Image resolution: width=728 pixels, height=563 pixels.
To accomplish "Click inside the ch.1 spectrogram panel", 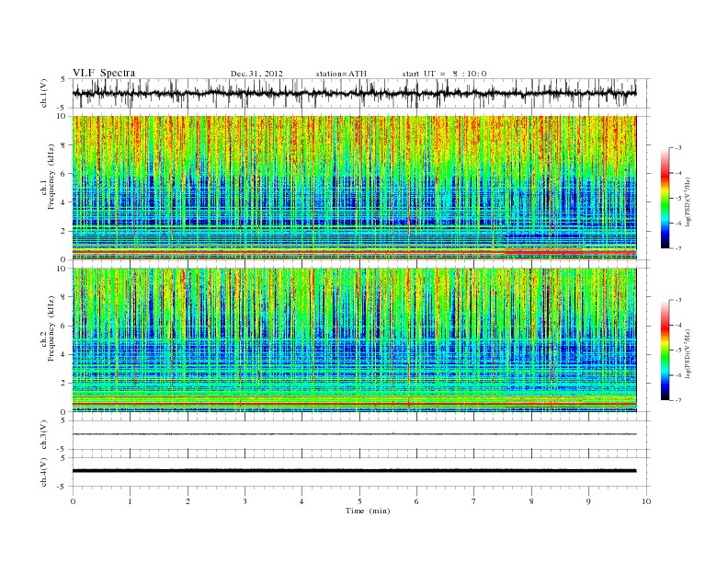I will (354, 188).
